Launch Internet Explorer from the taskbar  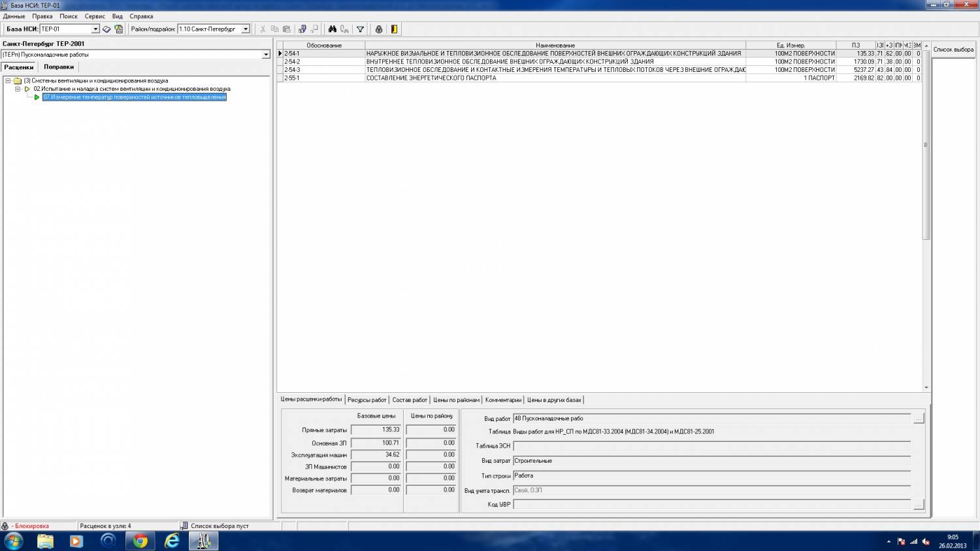coord(172,541)
